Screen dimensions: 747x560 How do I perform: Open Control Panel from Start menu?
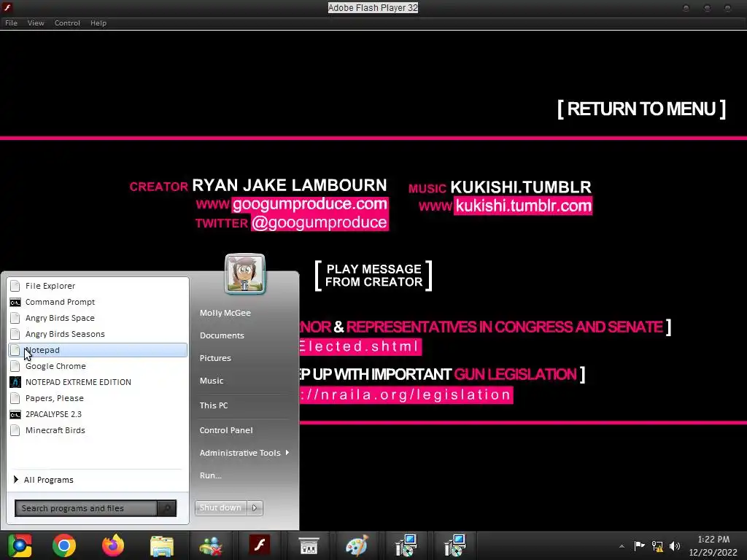pyautogui.click(x=226, y=430)
